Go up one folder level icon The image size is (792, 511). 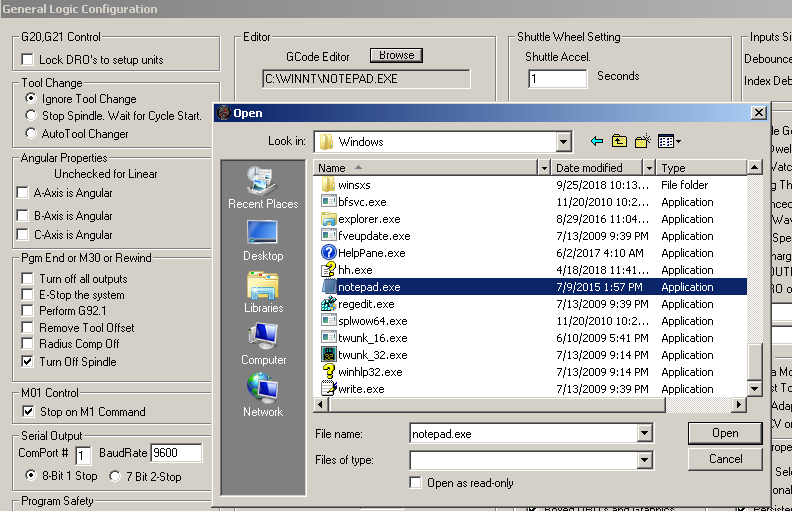click(619, 141)
